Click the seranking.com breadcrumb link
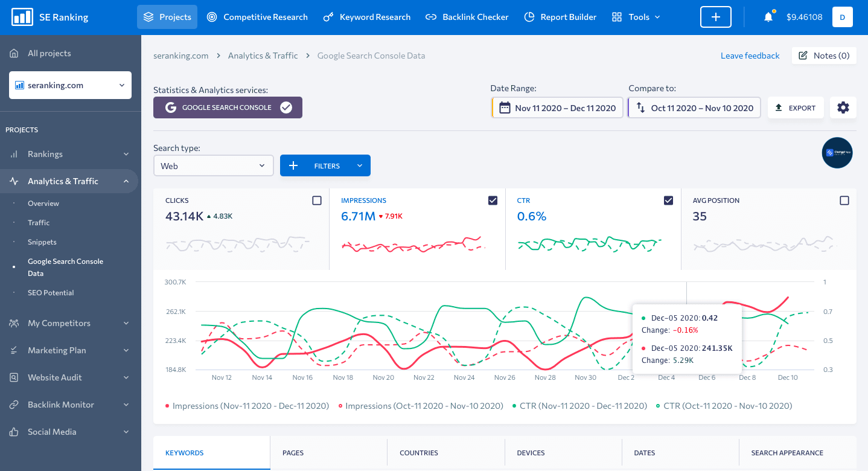This screenshot has height=471, width=868. (181, 56)
